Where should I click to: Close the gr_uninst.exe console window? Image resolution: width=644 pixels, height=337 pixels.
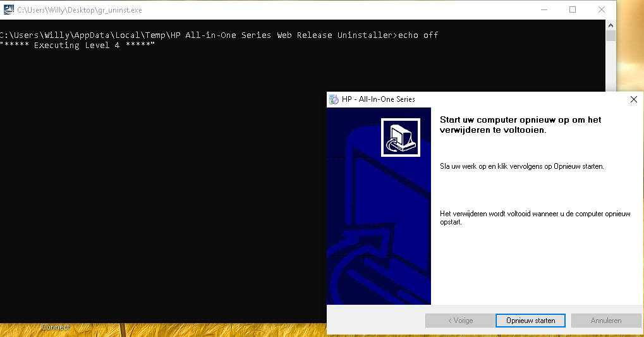pos(602,10)
